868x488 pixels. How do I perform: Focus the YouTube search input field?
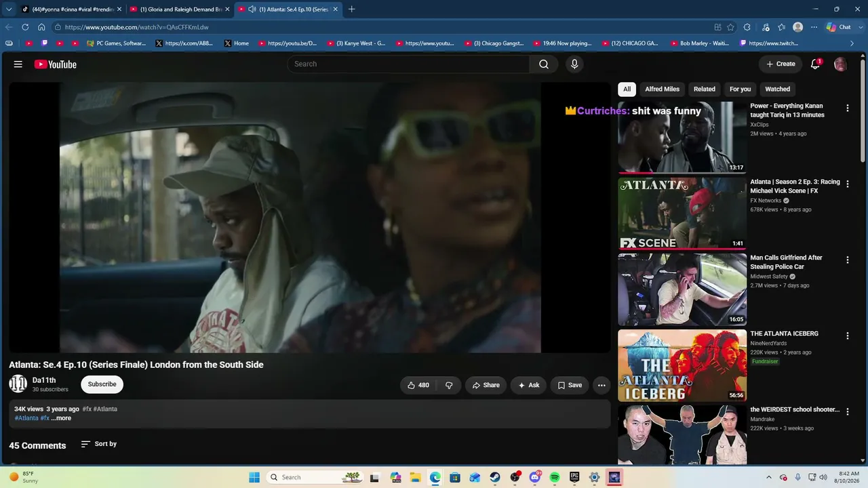tap(408, 64)
